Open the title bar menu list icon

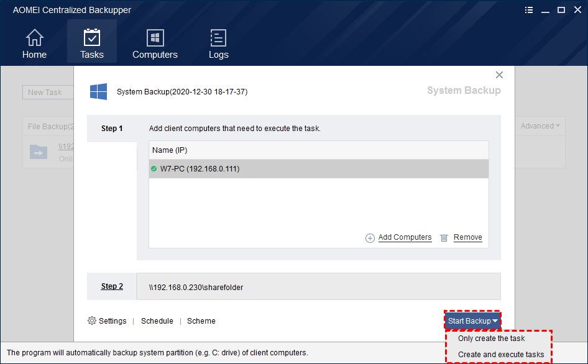[x=529, y=10]
